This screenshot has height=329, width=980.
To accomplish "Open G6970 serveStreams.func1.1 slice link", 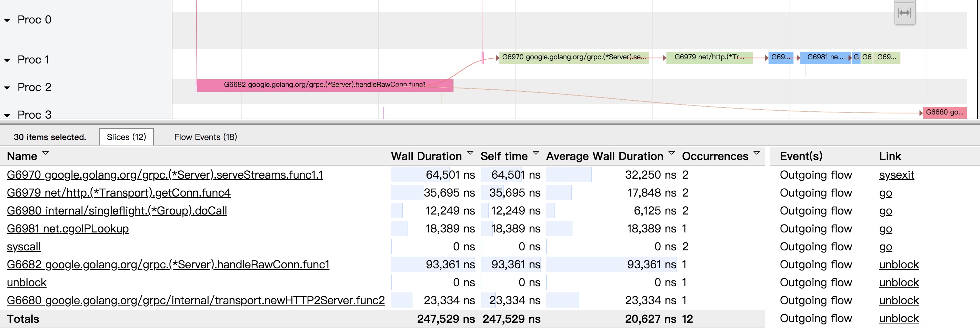I will pos(165,175).
